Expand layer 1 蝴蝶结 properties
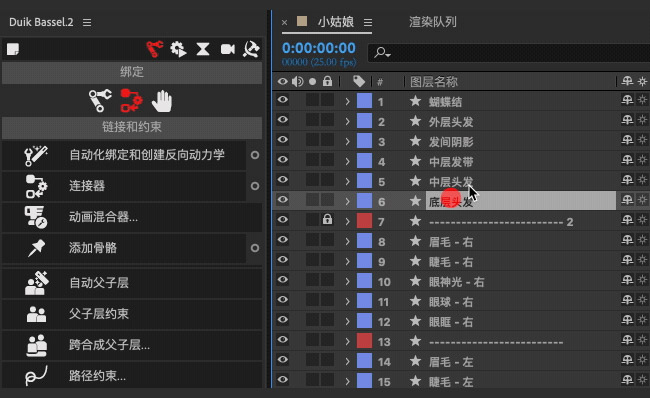The image size is (650, 398). 348,101
